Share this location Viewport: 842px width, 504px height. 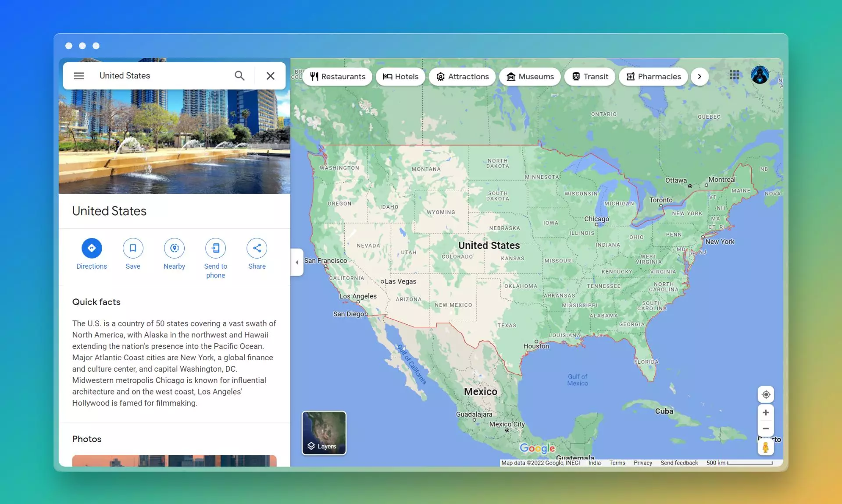[x=257, y=248]
